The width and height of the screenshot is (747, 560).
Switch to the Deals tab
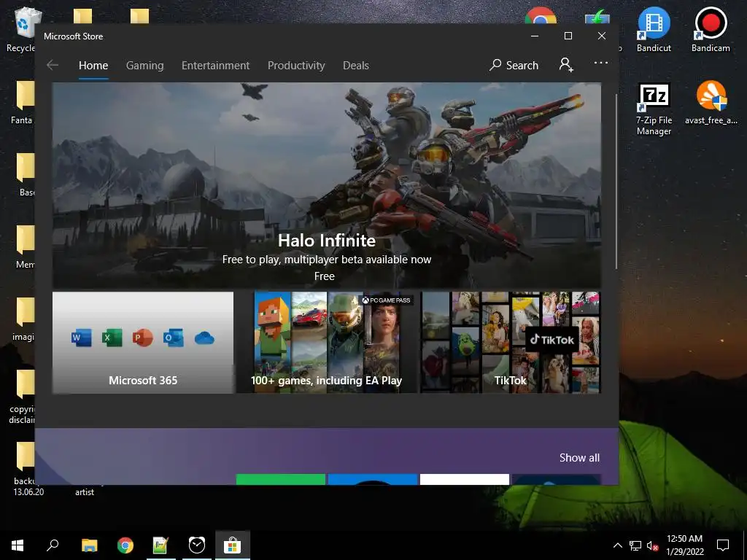[x=356, y=65]
